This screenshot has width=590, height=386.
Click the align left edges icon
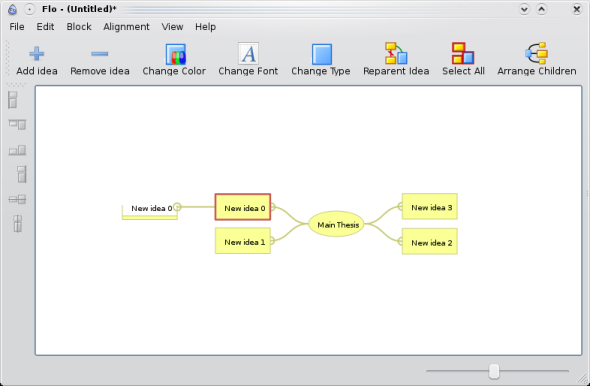pos(13,100)
